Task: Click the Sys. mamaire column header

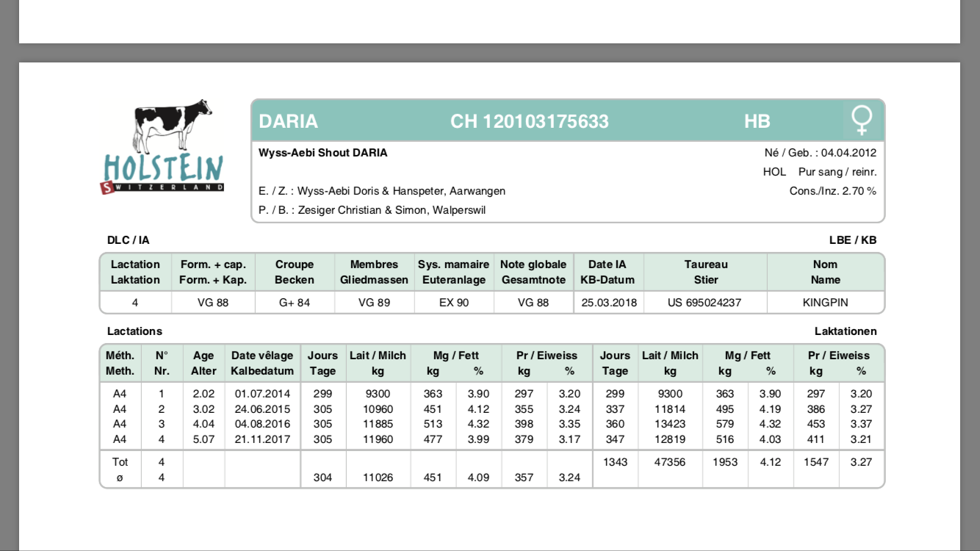Action: [x=453, y=272]
